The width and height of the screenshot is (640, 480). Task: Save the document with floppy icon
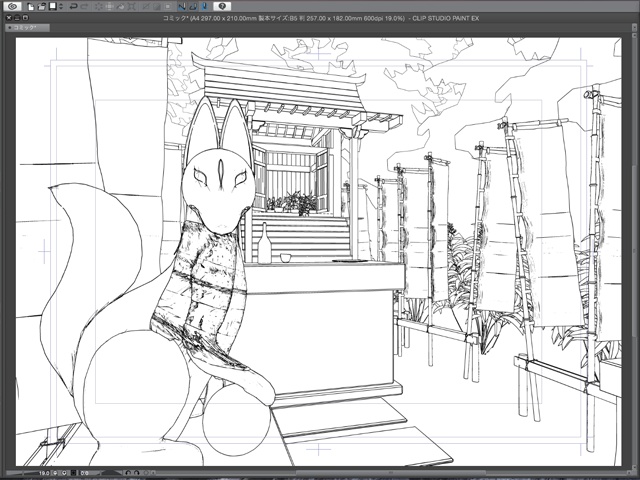point(53,6)
